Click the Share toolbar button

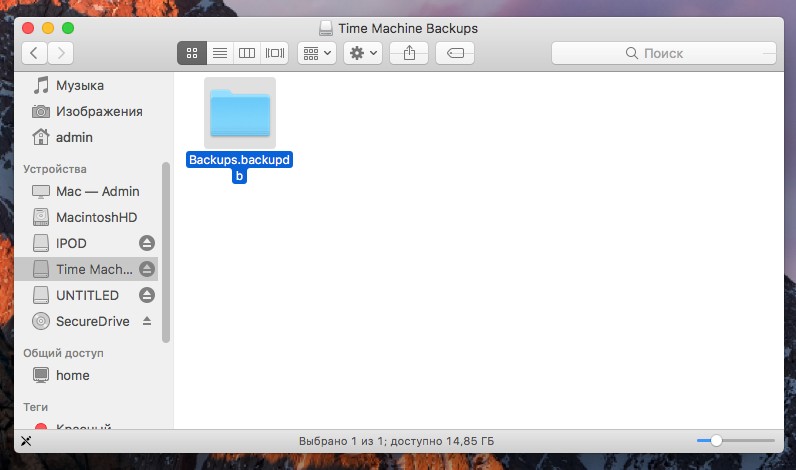409,53
